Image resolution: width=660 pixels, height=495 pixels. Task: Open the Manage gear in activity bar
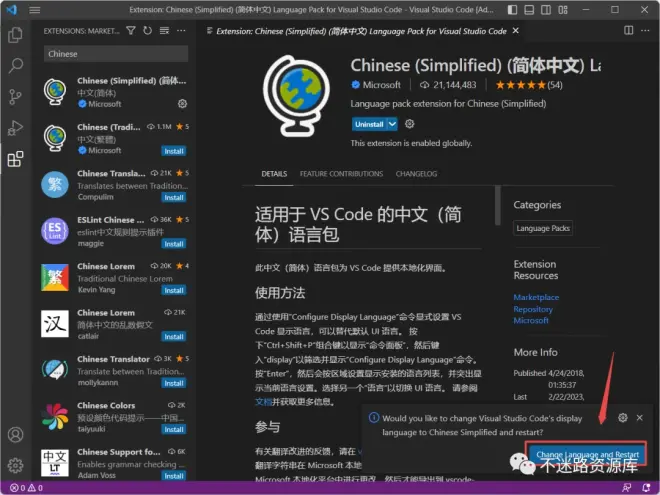[x=16, y=465]
